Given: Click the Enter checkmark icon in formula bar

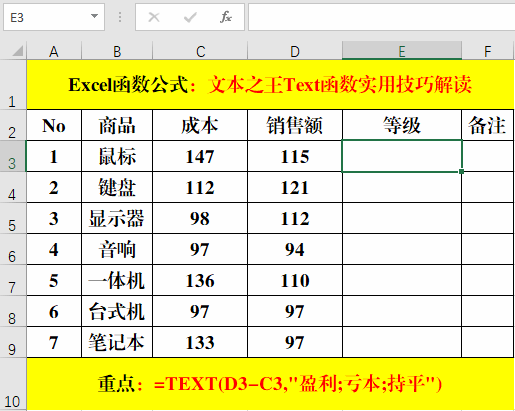Looking at the screenshot, I should [x=190, y=17].
